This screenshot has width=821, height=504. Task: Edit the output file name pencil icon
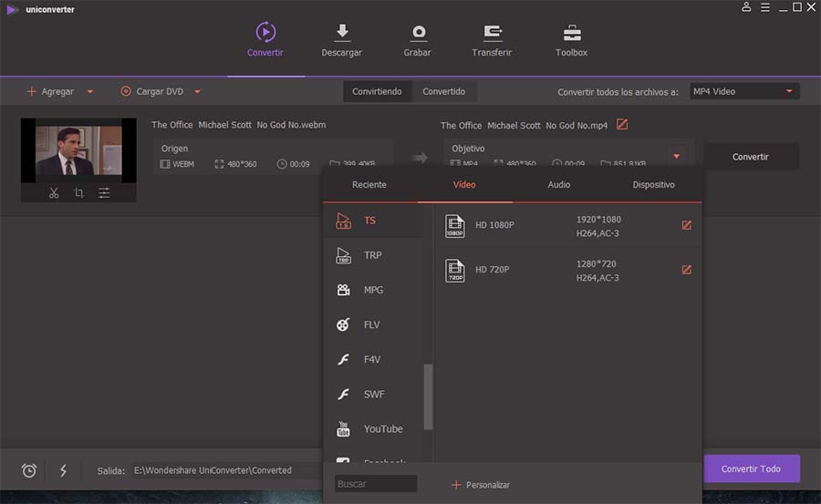622,125
